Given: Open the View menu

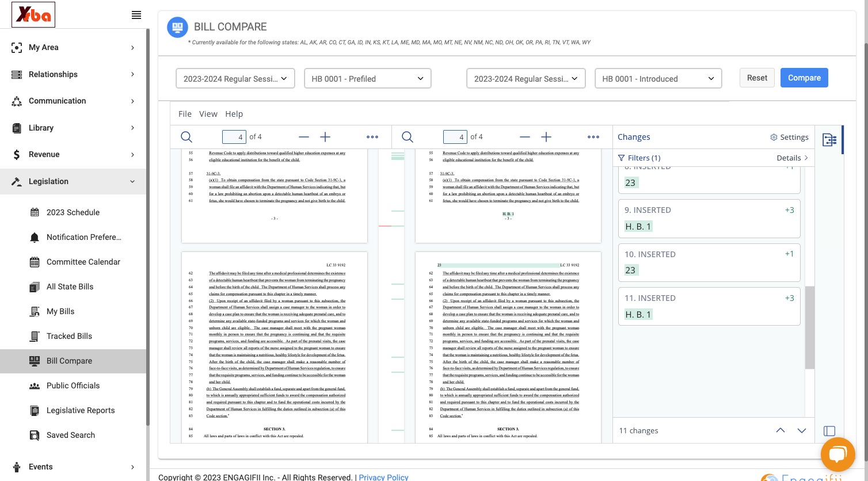Looking at the screenshot, I should pyautogui.click(x=208, y=114).
